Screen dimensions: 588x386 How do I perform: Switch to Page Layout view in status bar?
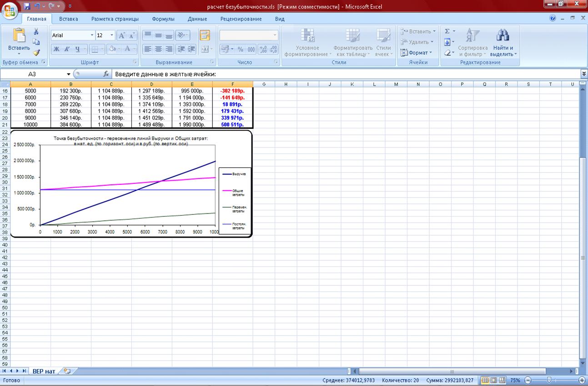click(493, 380)
